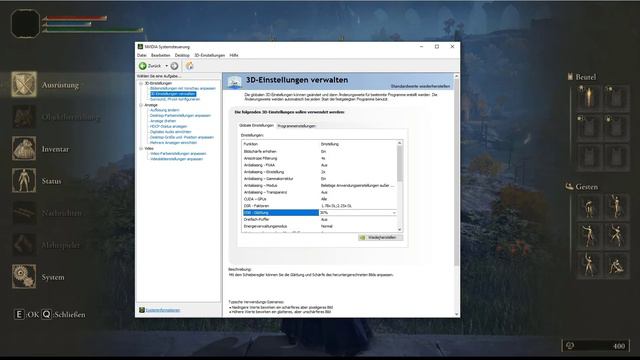
Task: Select the Energieverwaltungsmodus row
Action: click(319, 226)
